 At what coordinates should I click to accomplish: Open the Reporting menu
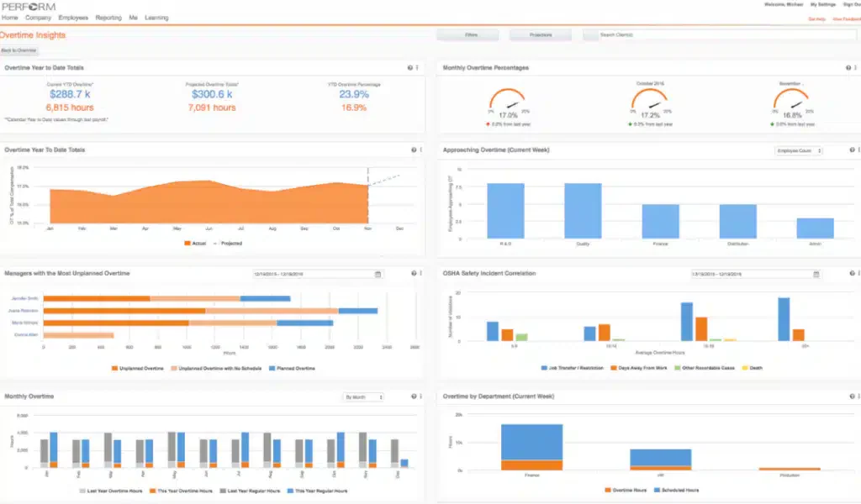pos(108,18)
